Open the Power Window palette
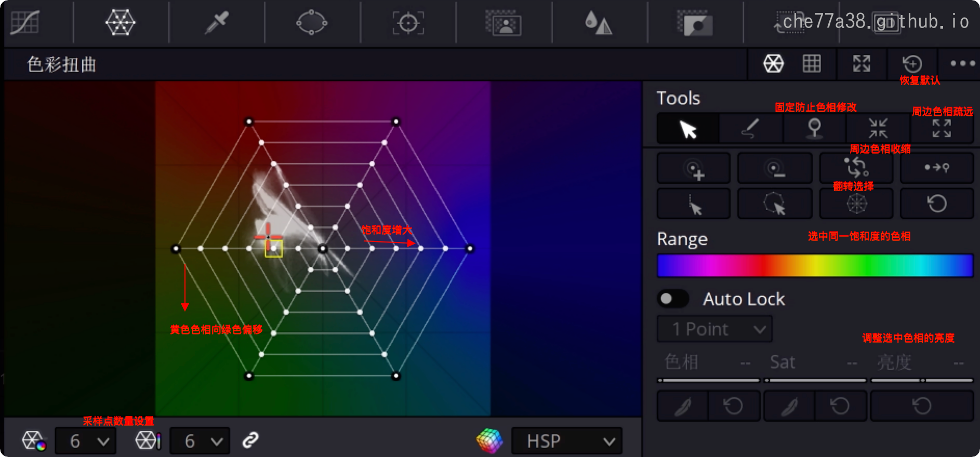The width and height of the screenshot is (980, 457). click(312, 23)
